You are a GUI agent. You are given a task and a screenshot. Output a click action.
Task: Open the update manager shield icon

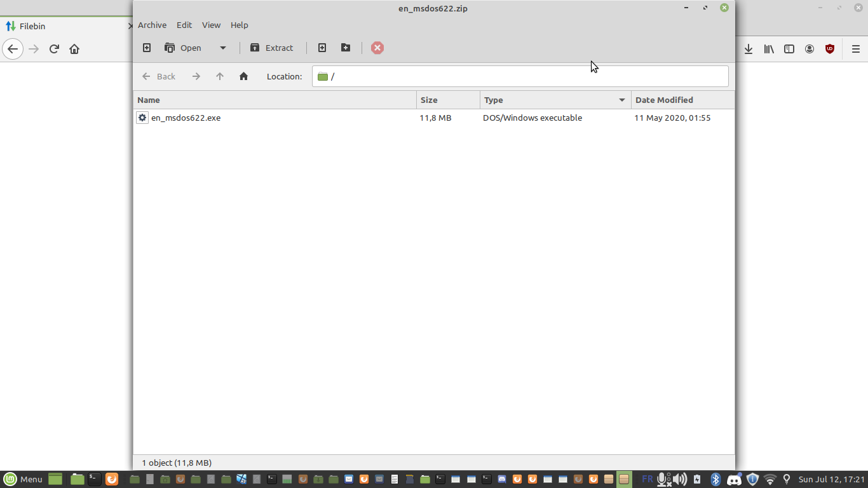click(752, 479)
